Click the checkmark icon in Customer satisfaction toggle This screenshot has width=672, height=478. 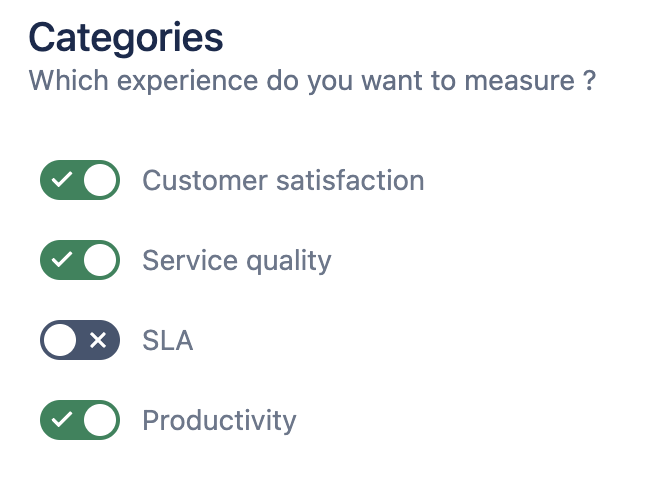pos(62,180)
